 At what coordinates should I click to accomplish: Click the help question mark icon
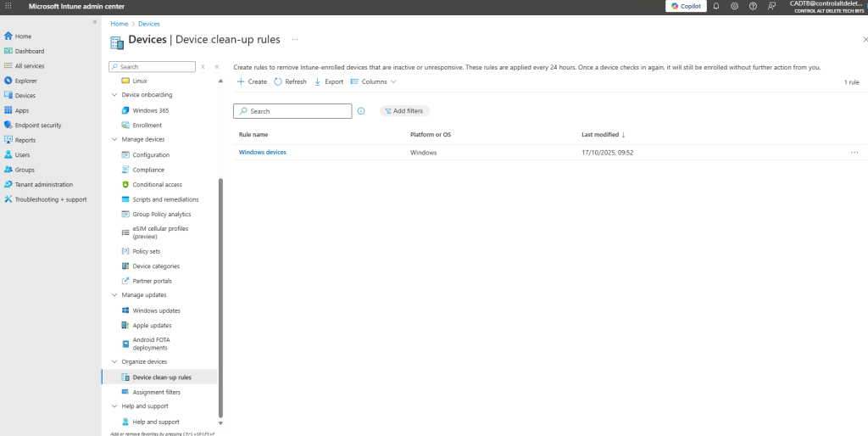pos(753,6)
